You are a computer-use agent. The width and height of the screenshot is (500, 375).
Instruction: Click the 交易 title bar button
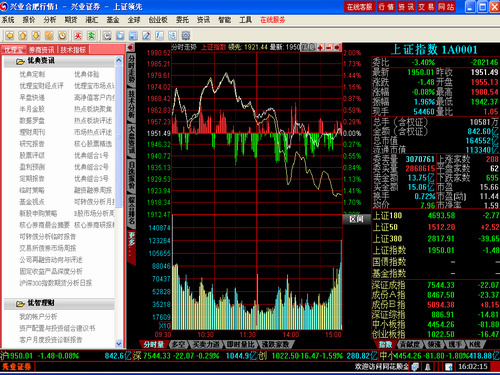pyautogui.click(x=426, y=7)
